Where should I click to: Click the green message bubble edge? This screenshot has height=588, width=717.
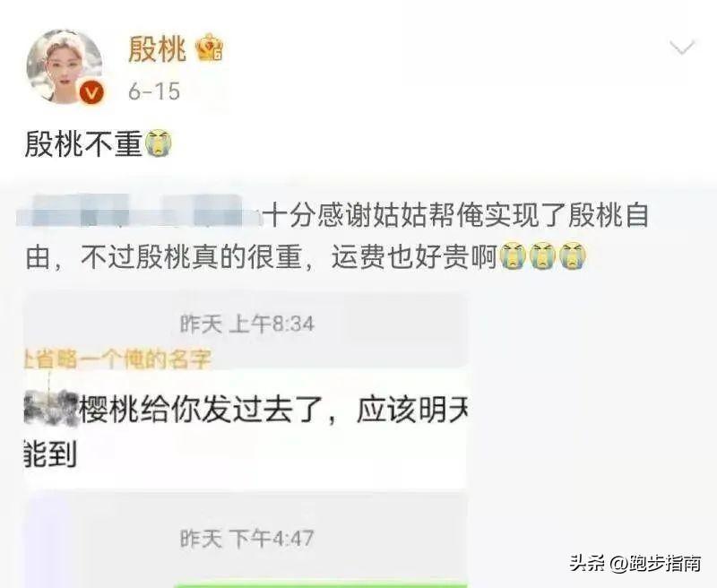coord(320,584)
